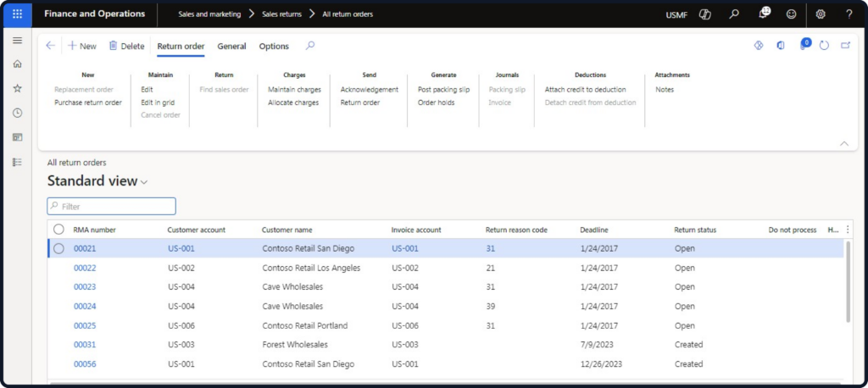Open global search in top bar

tap(734, 14)
